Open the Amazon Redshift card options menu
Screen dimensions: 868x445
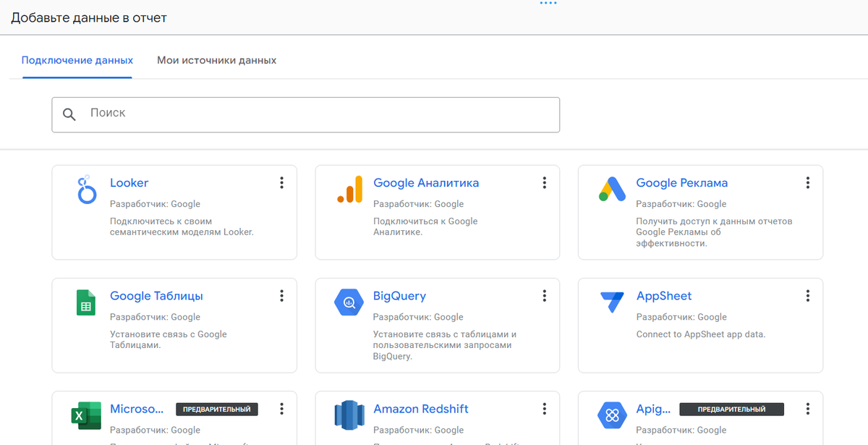coord(544,409)
